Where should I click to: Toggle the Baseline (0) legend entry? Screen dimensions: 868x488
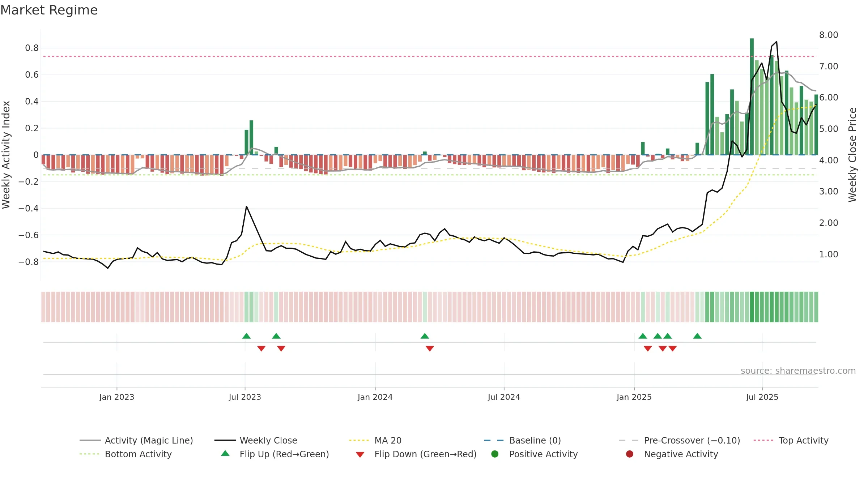(x=522, y=440)
